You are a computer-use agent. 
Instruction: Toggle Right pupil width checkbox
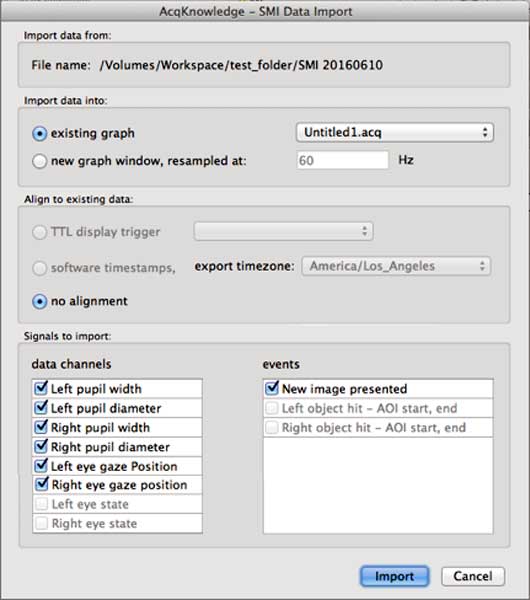[41, 427]
